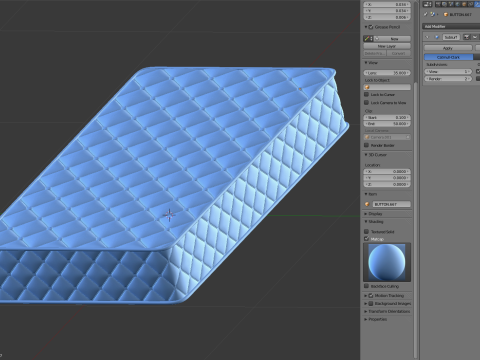Click the Subsurf modifier type icon
Viewport: 480px width, 360px height.
tap(437, 37)
